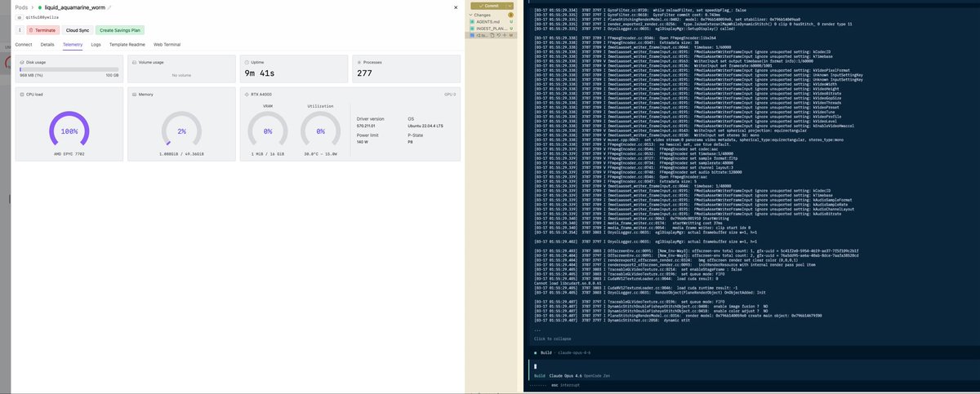Open the Commit button dropdown arrow
Image resolution: width=980 pixels, height=394 pixels.
click(x=510, y=6)
